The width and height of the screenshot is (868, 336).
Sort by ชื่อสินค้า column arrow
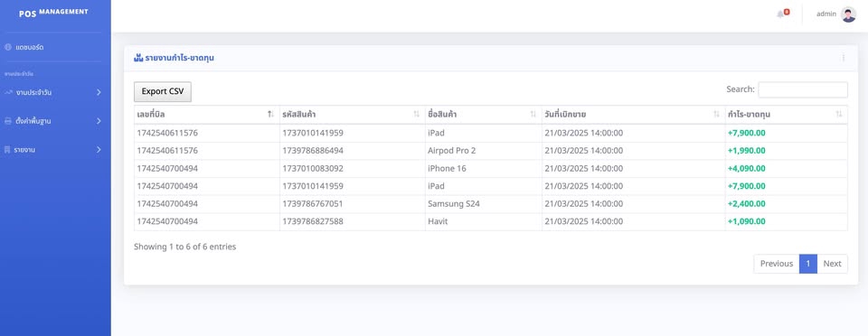click(x=533, y=115)
